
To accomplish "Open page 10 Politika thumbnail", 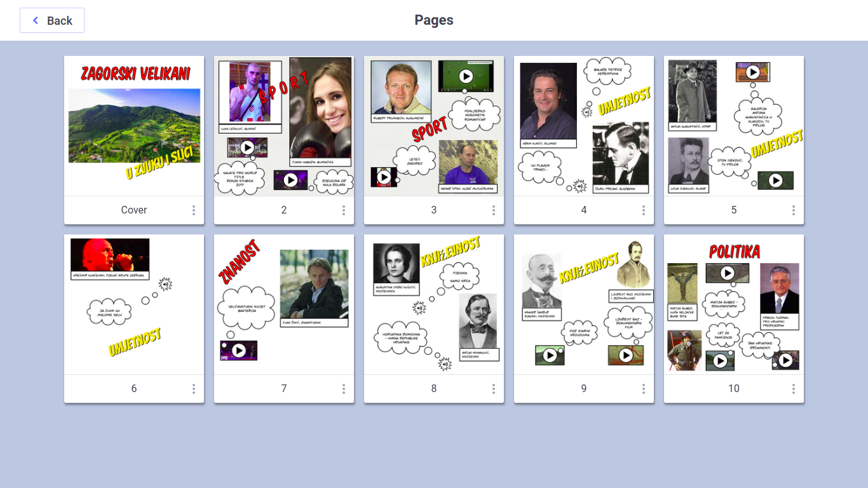I will 734,304.
